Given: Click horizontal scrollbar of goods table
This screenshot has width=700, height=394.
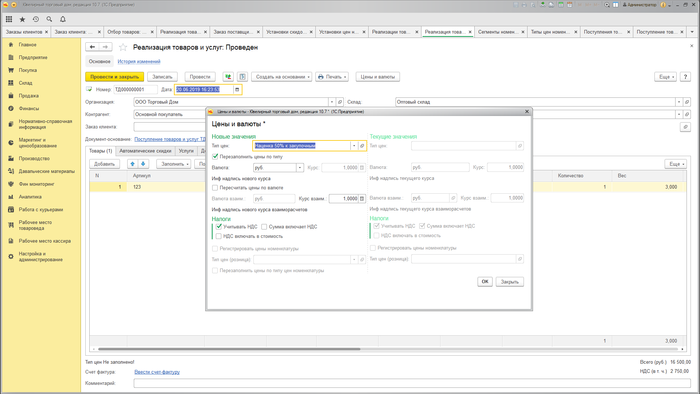Looking at the screenshot, I should (229, 349).
